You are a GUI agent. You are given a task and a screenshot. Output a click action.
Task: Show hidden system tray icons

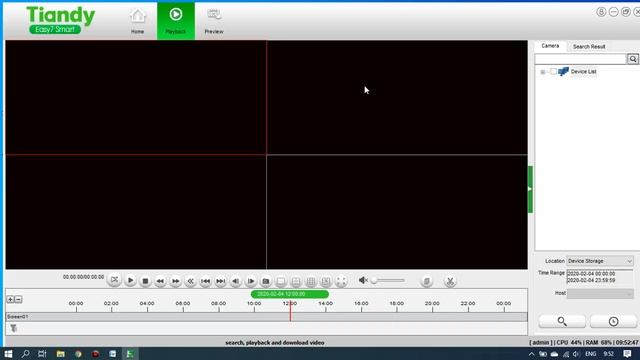coord(531,354)
